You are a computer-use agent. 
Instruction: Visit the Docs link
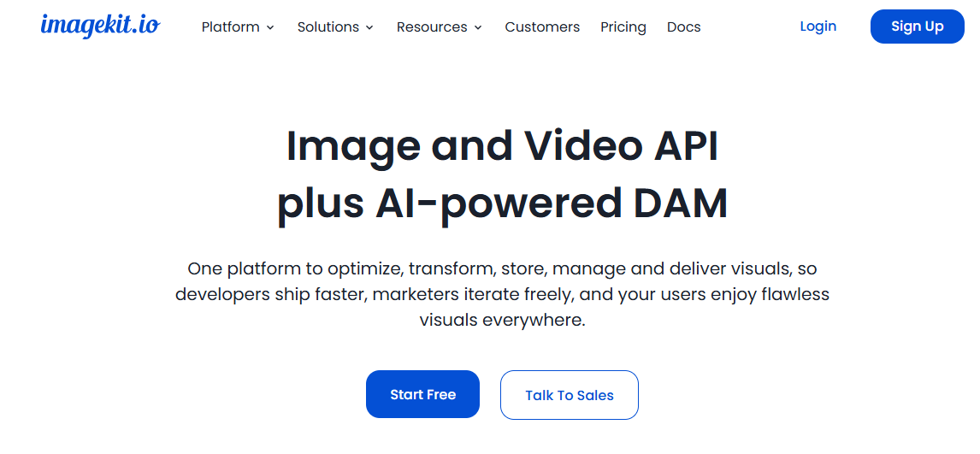tap(684, 27)
